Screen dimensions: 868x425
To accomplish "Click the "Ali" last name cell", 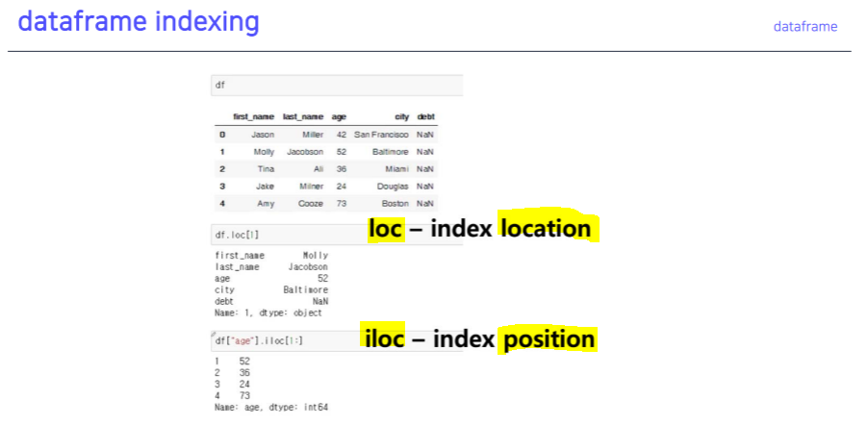I will [319, 169].
